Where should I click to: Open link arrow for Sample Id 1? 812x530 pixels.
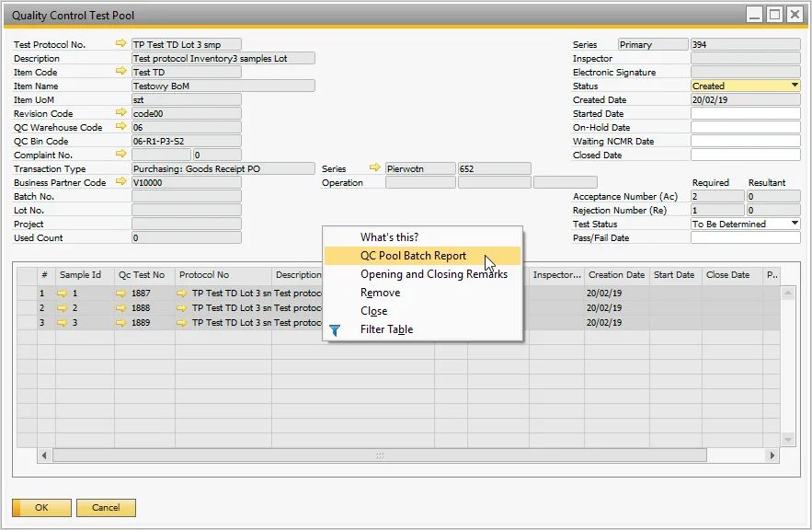click(x=63, y=294)
